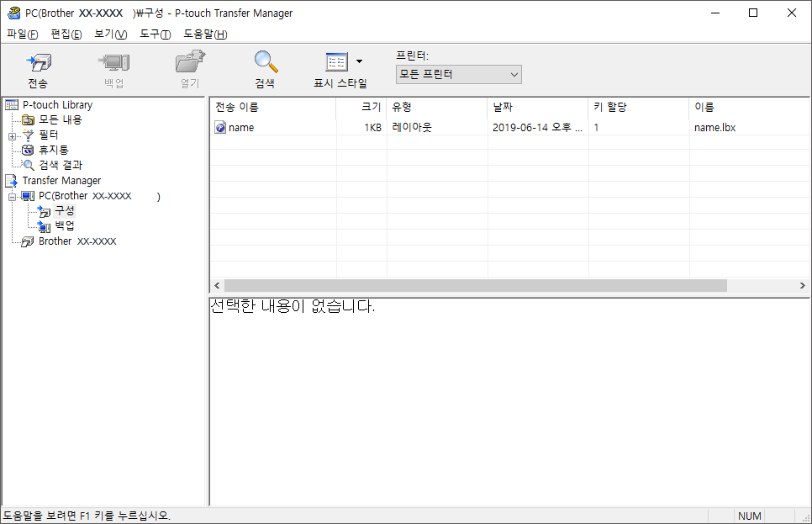Viewport: 812px width, 524px height.
Task: Sort by 이름 column header
Action: 749,108
